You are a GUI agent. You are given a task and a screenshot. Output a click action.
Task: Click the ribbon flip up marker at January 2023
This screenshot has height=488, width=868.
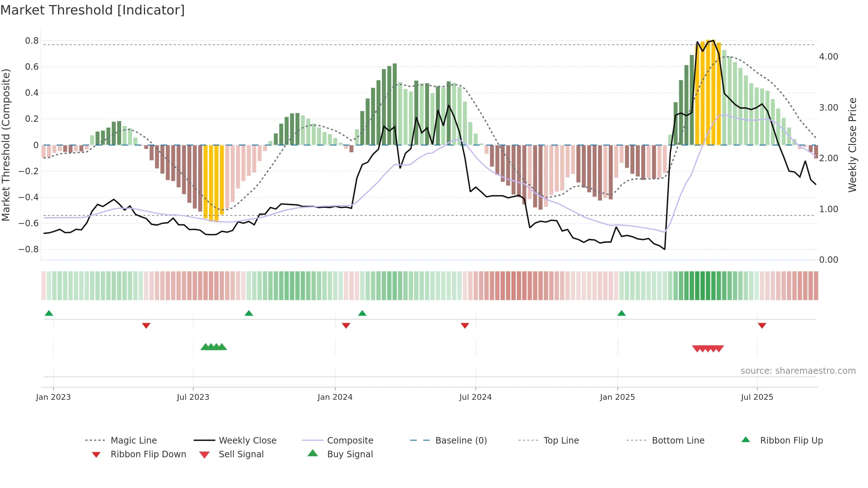[49, 313]
